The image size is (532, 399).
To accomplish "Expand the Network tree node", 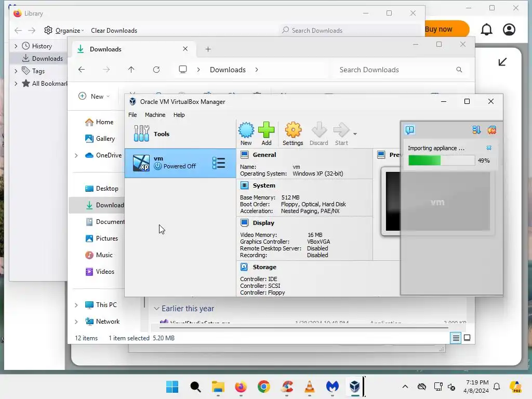I will 76,322.
